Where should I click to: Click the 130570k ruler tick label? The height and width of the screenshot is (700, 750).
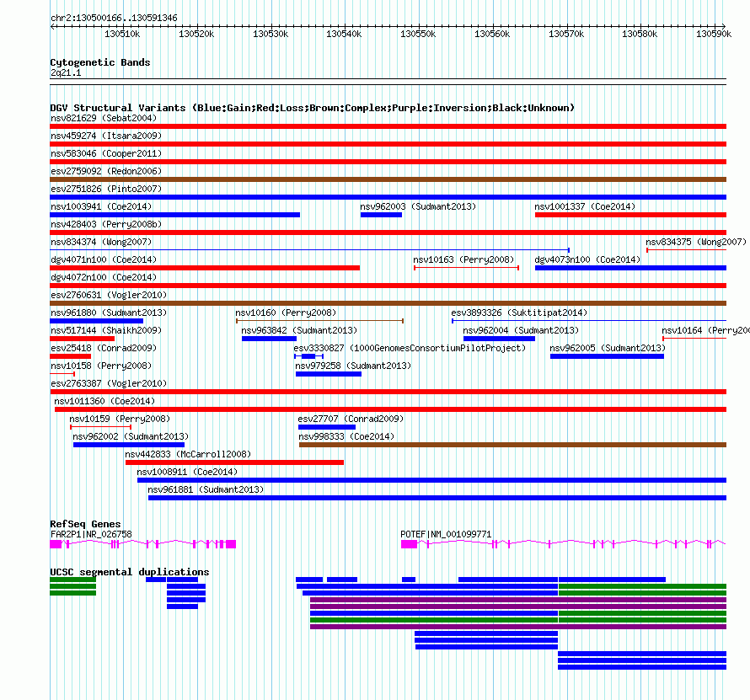(x=566, y=34)
